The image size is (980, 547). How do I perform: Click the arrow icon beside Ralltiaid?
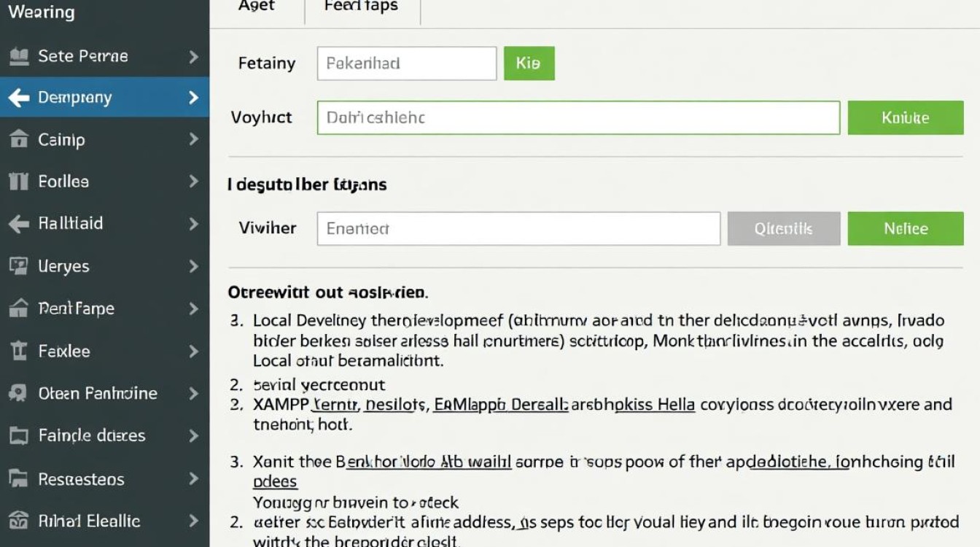point(19,224)
